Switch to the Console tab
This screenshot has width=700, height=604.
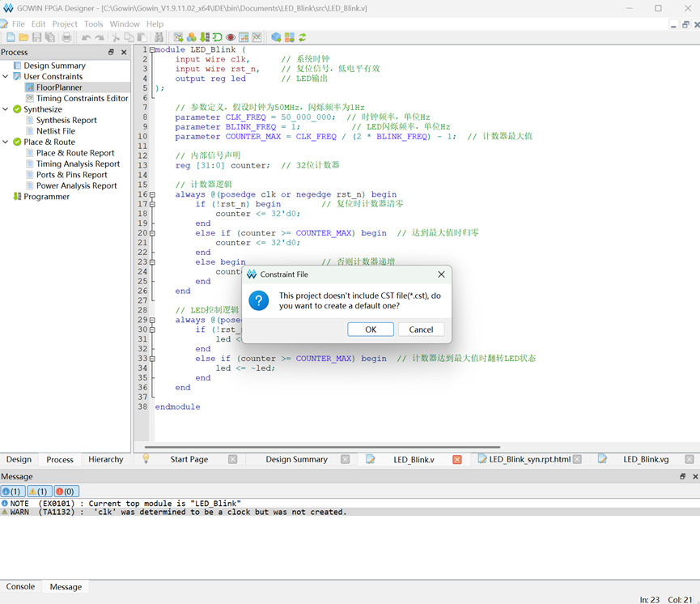click(x=20, y=586)
